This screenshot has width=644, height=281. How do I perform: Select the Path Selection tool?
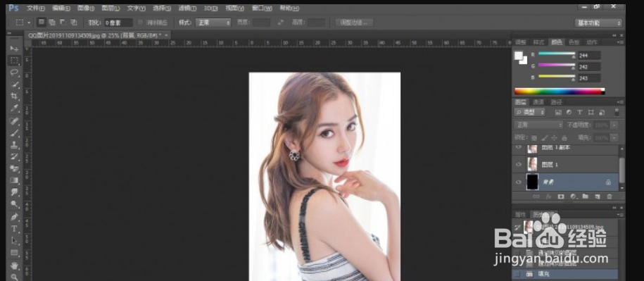tap(14, 240)
